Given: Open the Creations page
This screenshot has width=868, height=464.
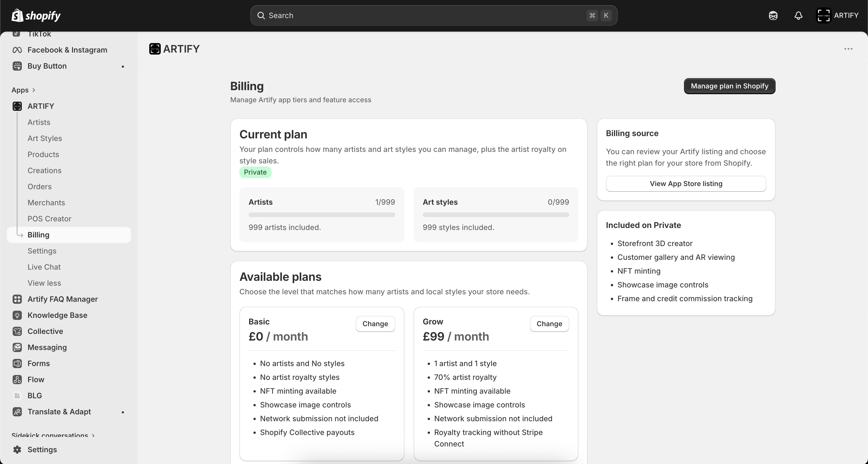Looking at the screenshot, I should click(x=44, y=171).
